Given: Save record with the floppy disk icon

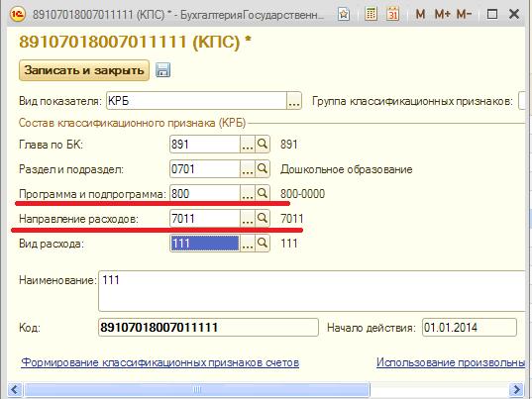Looking at the screenshot, I should tap(162, 70).
